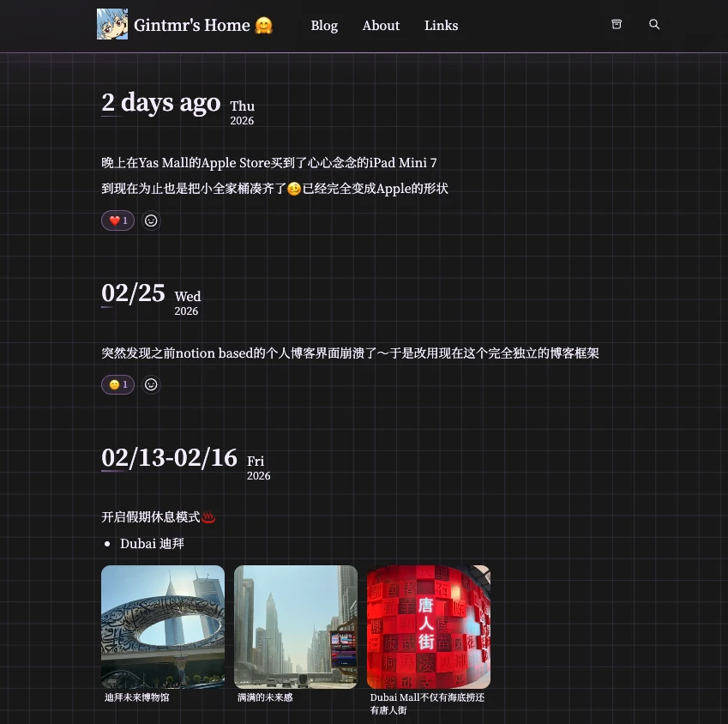Open the 02/13-02/16 post heading
The image size is (728, 724).
(x=169, y=458)
